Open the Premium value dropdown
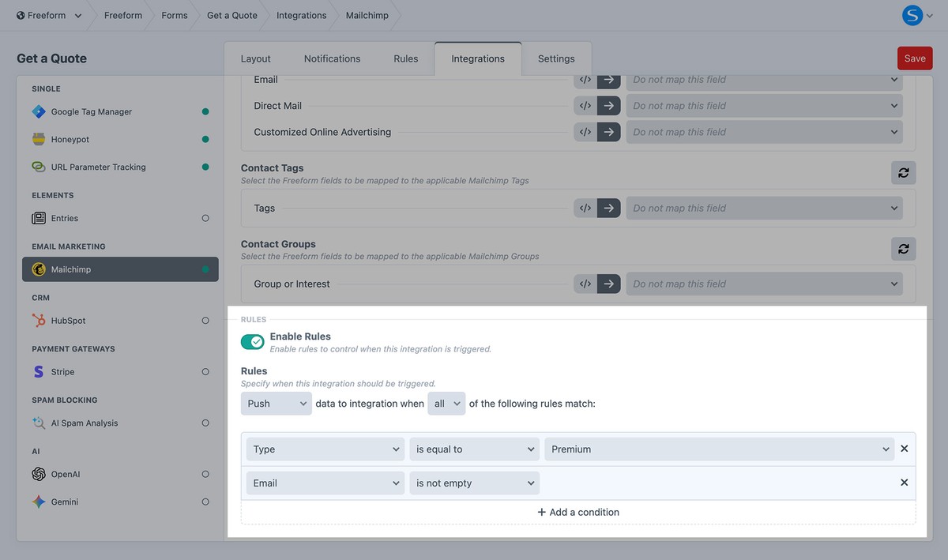The width and height of the screenshot is (948, 560). point(720,449)
